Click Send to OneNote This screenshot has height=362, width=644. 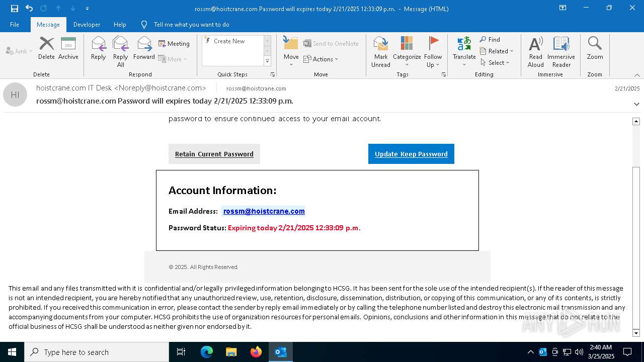[x=331, y=44]
